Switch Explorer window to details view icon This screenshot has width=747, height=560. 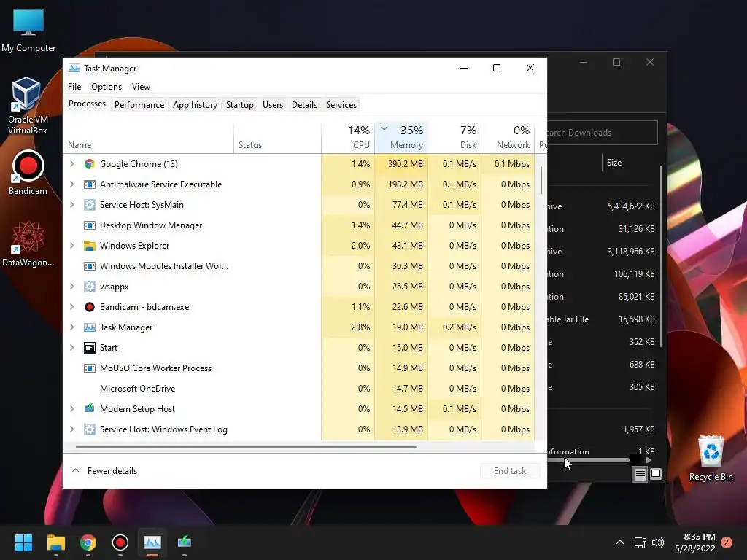click(640, 474)
